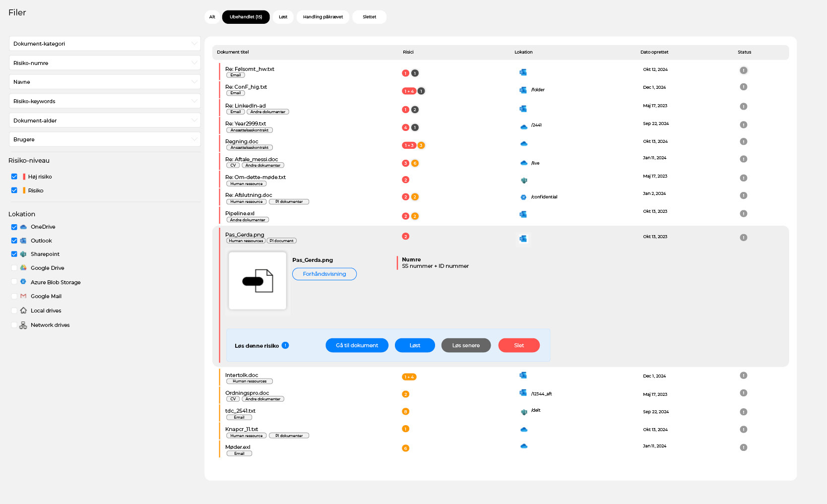Uncheck the Høj risiko checkbox

pos(14,177)
